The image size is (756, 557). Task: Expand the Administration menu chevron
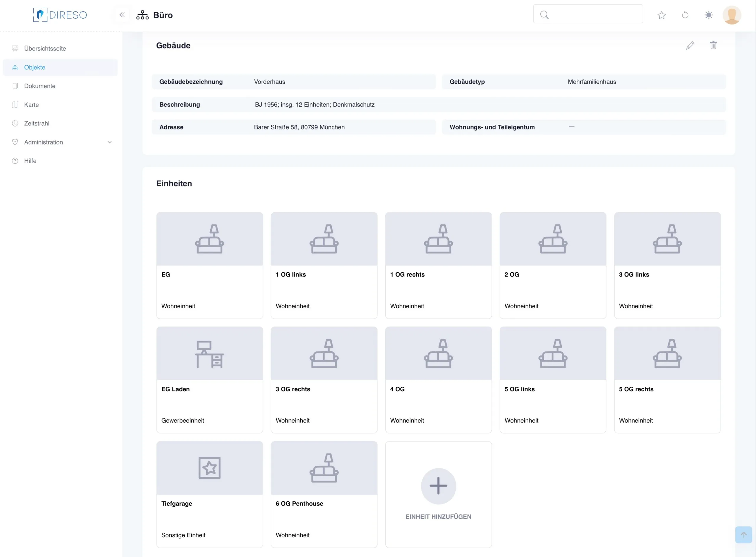coord(110,142)
